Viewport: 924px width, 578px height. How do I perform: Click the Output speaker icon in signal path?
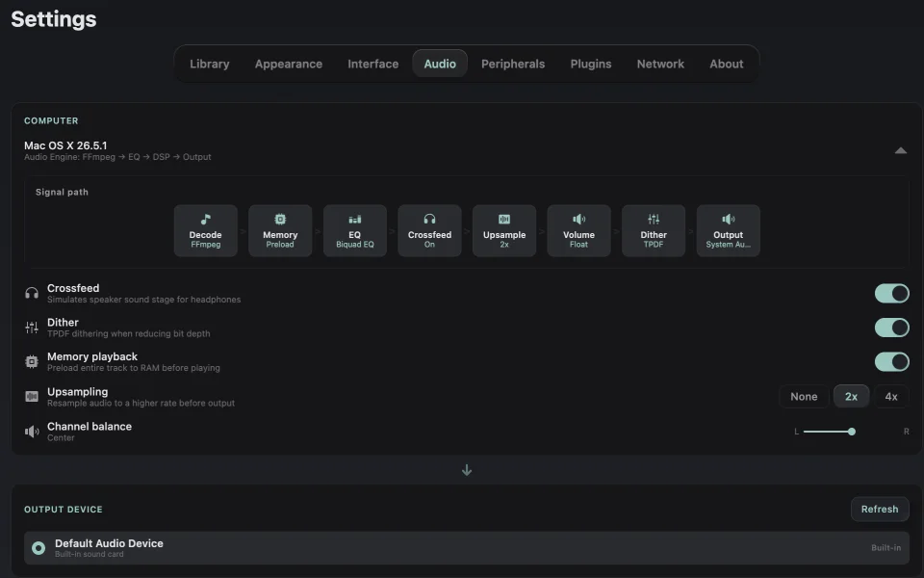[729, 220]
